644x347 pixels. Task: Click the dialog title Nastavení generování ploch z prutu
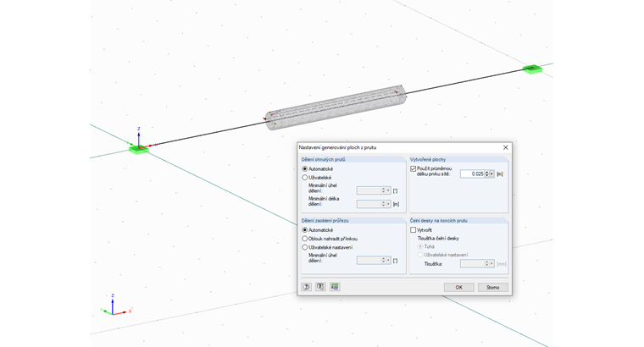click(337, 147)
